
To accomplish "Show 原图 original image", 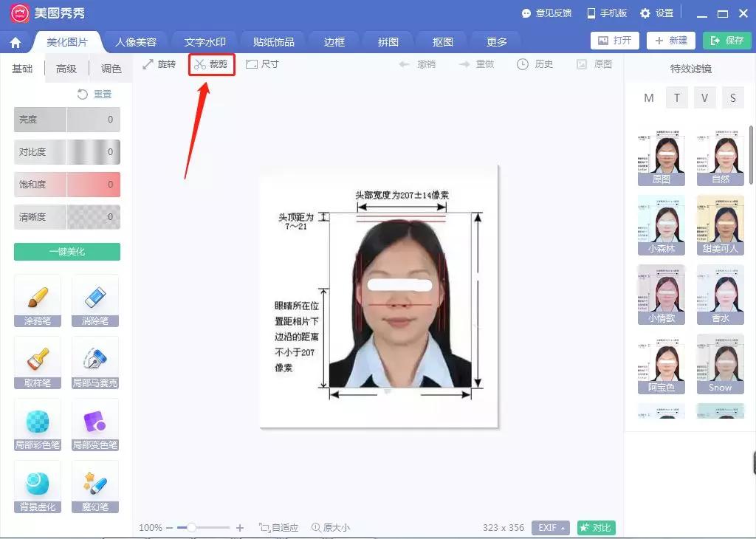I will coord(594,64).
